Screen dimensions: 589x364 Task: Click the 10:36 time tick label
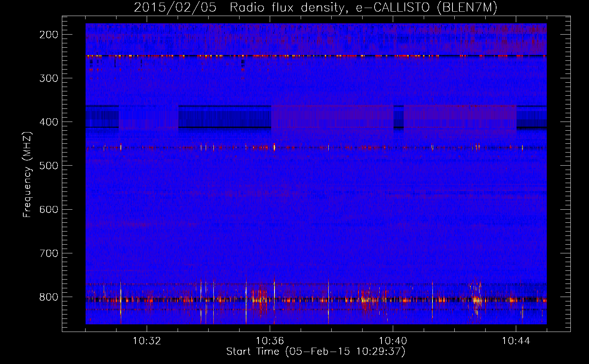(x=270, y=341)
